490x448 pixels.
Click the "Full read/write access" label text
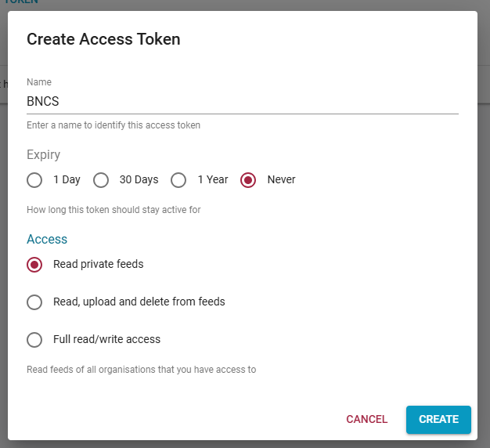106,340
